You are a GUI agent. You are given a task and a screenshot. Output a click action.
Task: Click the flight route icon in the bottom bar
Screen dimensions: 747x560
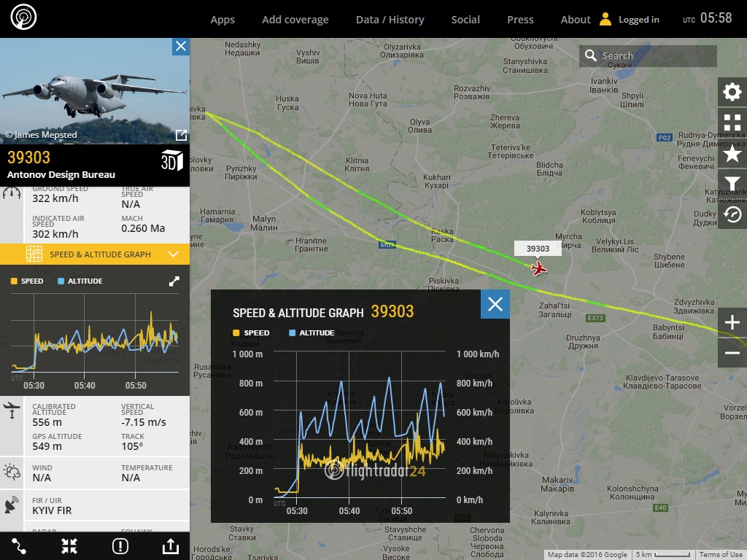[19, 545]
